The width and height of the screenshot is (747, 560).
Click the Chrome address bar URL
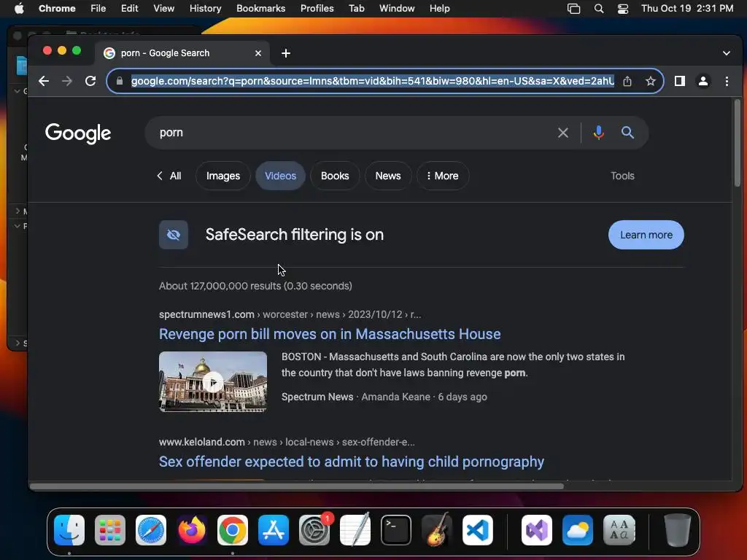click(x=373, y=81)
